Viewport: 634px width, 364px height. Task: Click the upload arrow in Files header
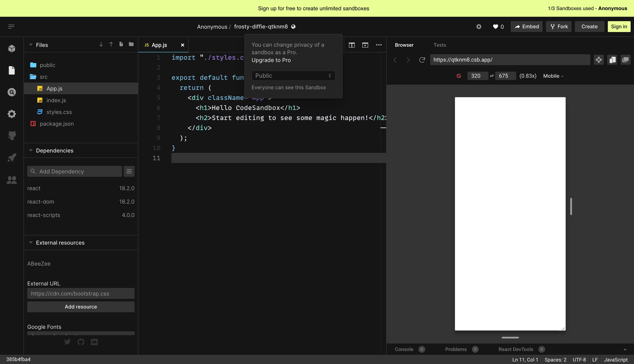[x=111, y=44]
